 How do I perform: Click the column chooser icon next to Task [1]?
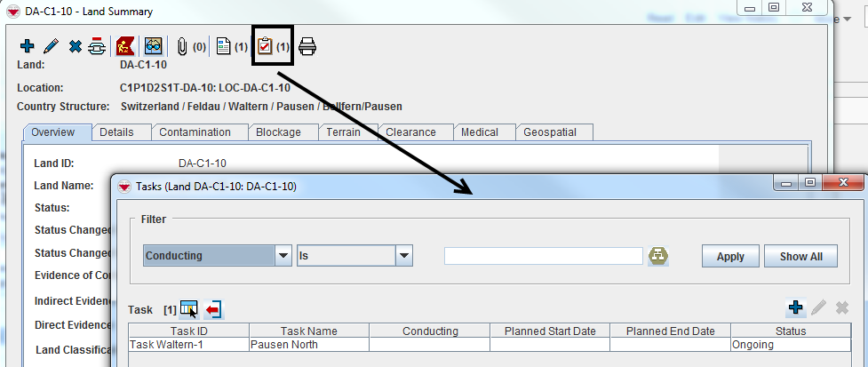click(188, 309)
